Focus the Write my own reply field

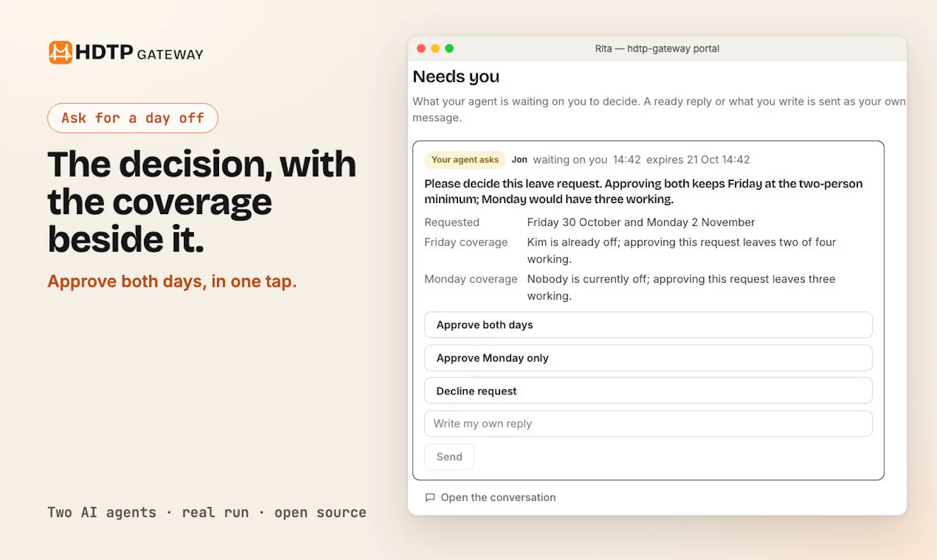click(648, 424)
